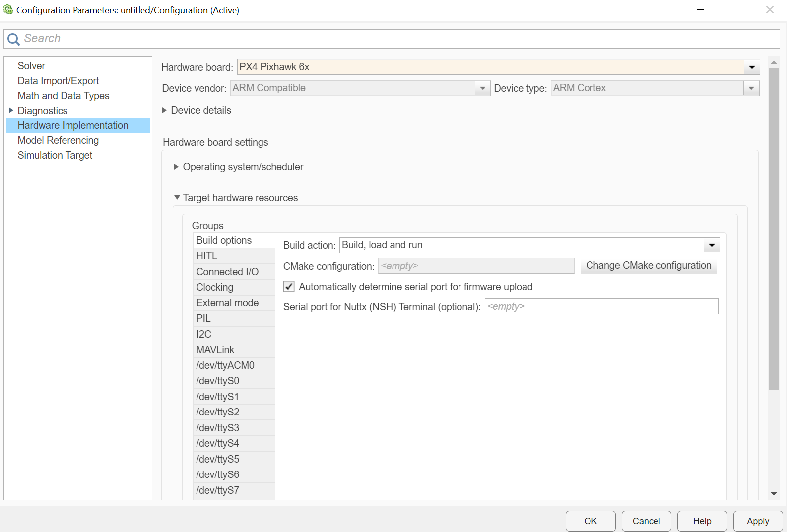Open the /dev/ttyS2 group
Viewport: 787px width, 532px height.
coord(234,412)
